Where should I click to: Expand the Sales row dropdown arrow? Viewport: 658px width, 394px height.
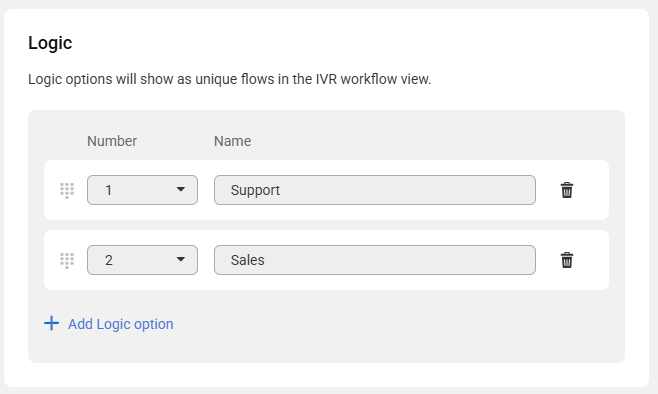(x=180, y=260)
